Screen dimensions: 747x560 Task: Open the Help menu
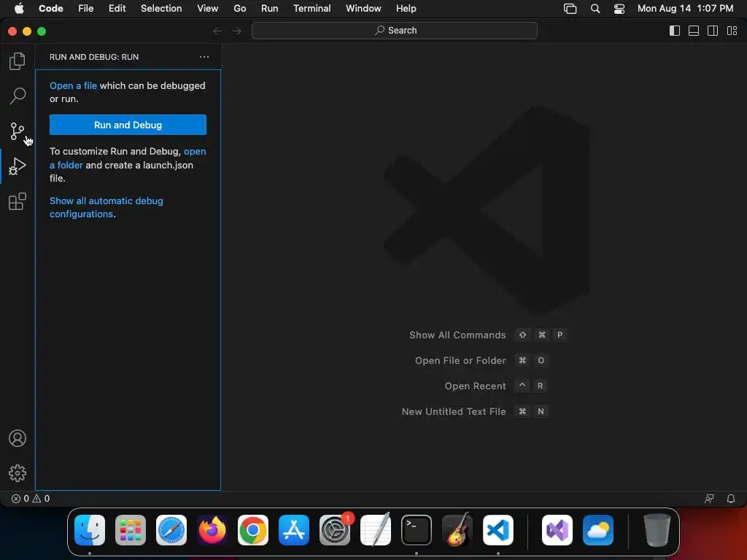click(x=406, y=9)
